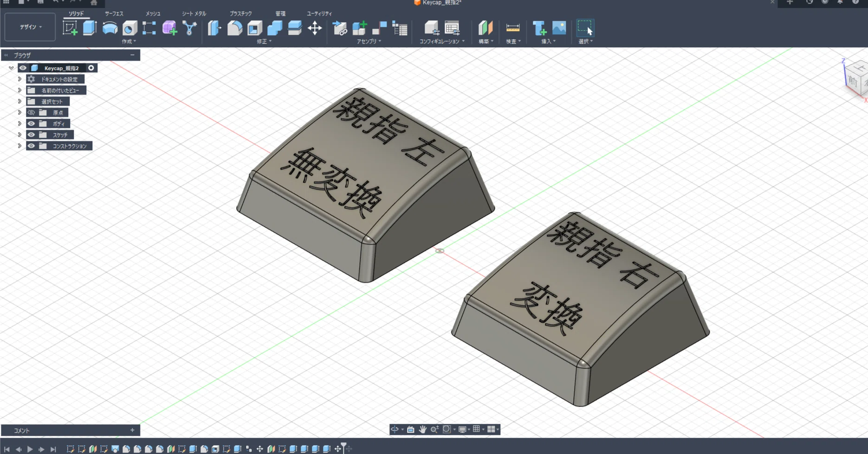
Task: Select the Revolve tool icon
Action: (110, 28)
